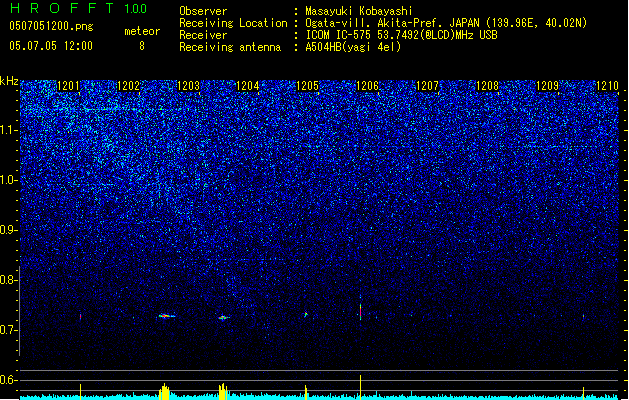
Task: Select the file name 0507051200.png
Action: click(x=51, y=26)
